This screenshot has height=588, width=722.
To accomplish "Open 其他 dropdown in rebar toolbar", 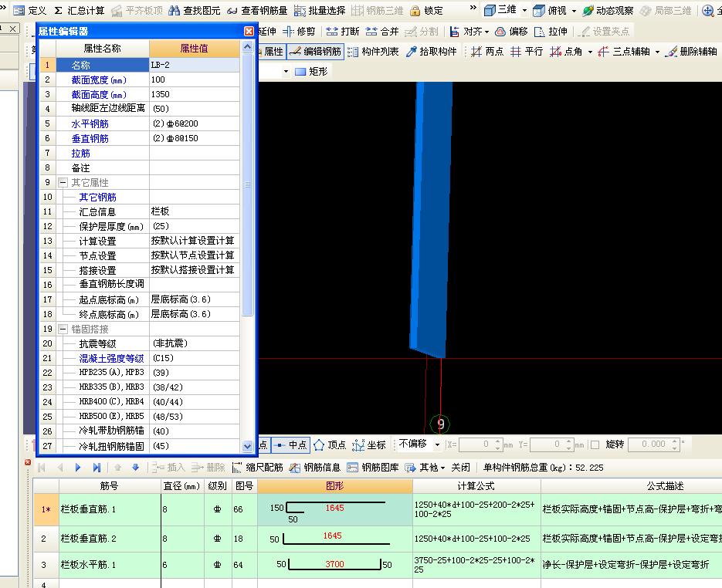I will coord(442,468).
